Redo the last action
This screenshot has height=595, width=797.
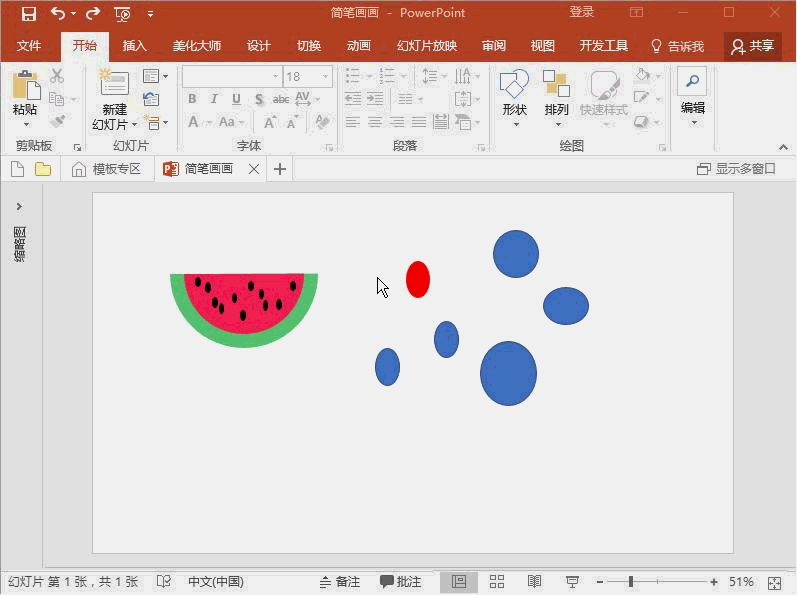click(93, 13)
